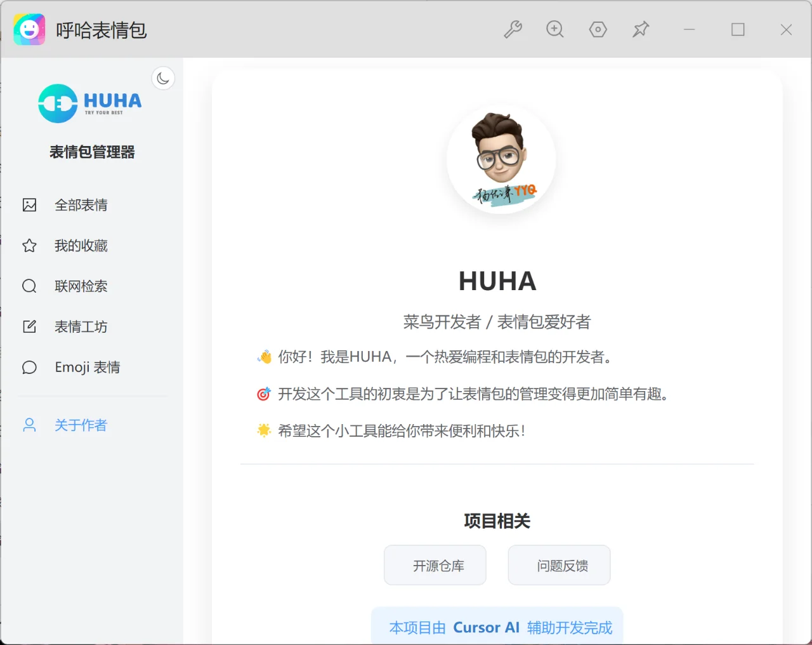This screenshot has height=645, width=812.
Task: Click the HUHA avatar picture
Action: (x=501, y=159)
